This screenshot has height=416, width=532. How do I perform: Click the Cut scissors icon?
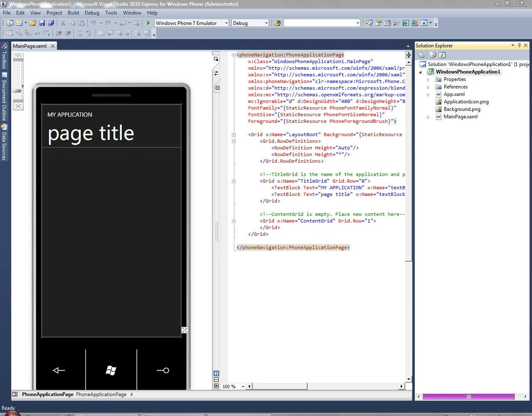point(63,23)
